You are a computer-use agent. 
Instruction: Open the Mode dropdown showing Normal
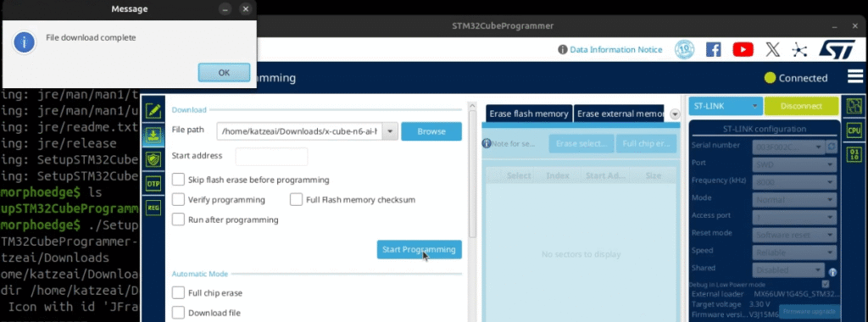click(x=793, y=200)
